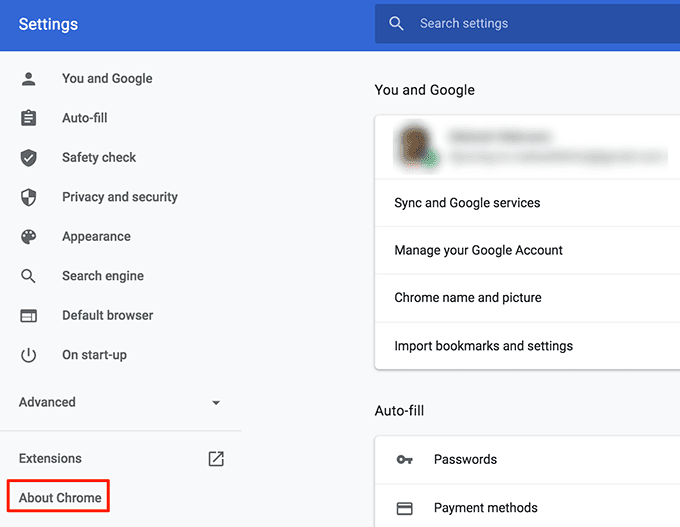Viewport: 680px width, 527px height.
Task: Open Manage your Google Account
Action: 478,251
